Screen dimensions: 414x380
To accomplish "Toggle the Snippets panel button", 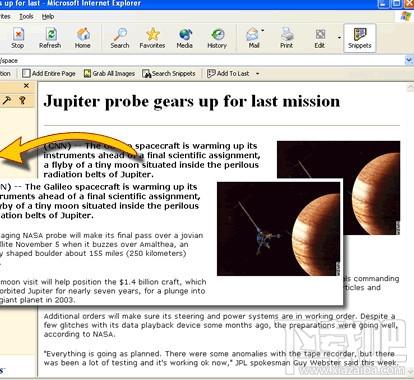I will 360,38.
